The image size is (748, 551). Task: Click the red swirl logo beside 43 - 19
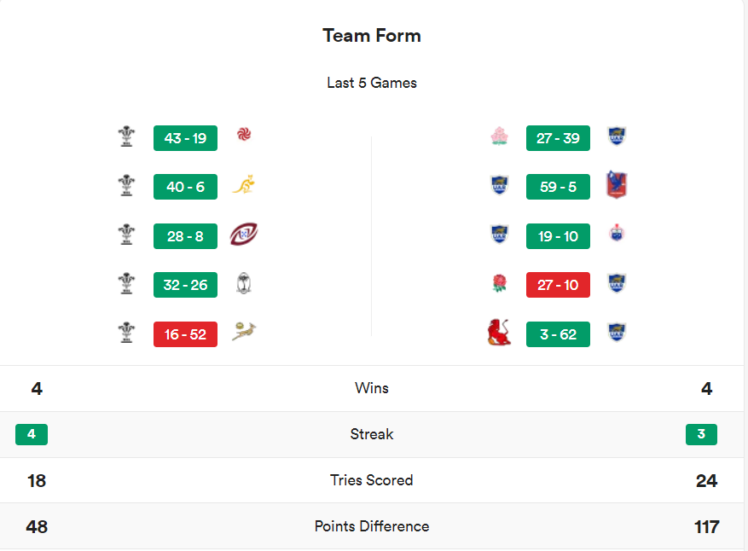[244, 136]
